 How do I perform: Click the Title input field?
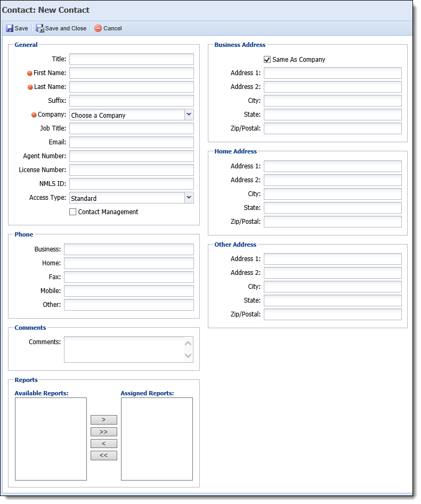click(x=132, y=59)
